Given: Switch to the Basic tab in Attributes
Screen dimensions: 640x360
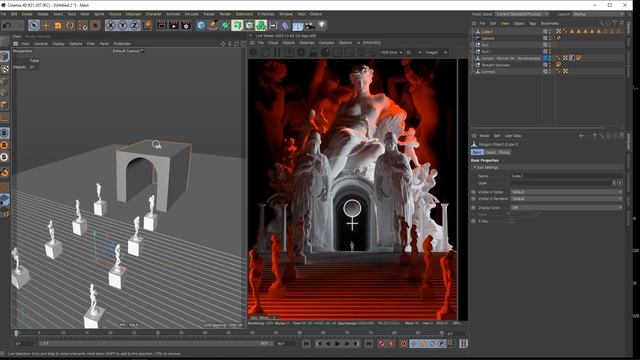Looking at the screenshot, I should click(477, 152).
